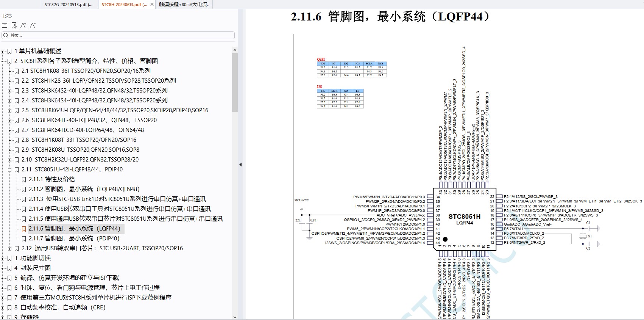Screen dimensions: 644x320
Task: Click the 书签 panel title
Action: tap(7, 16)
